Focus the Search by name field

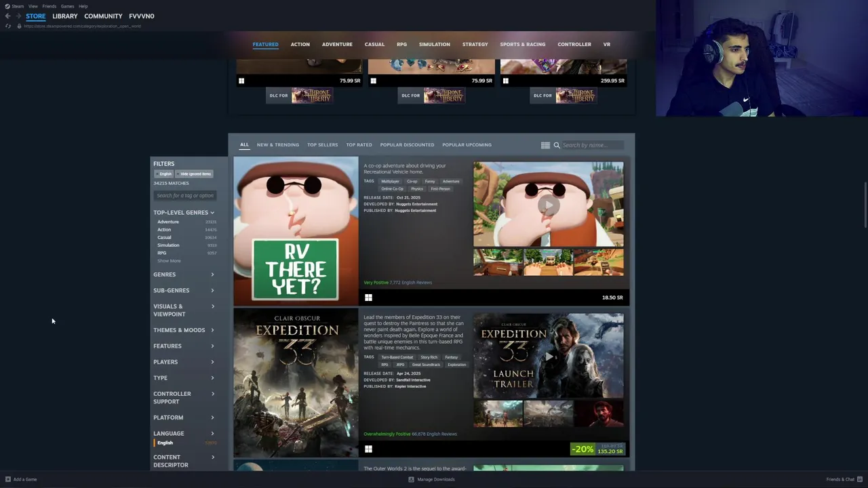tap(593, 145)
